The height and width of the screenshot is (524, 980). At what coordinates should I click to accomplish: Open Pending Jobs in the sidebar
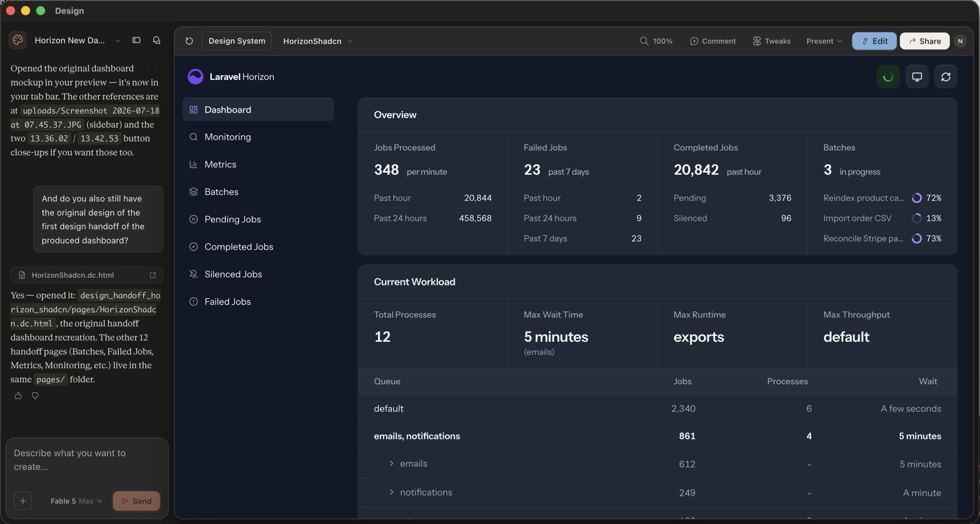[x=258, y=219]
